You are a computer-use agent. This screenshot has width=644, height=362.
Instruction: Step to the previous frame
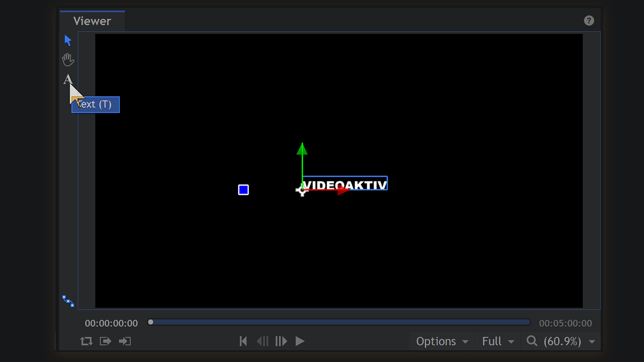(x=262, y=341)
